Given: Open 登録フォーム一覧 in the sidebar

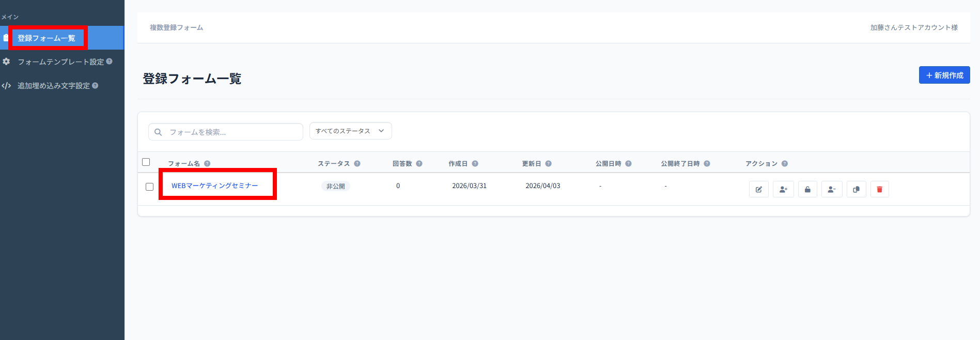Looking at the screenshot, I should pyautogui.click(x=46, y=38).
